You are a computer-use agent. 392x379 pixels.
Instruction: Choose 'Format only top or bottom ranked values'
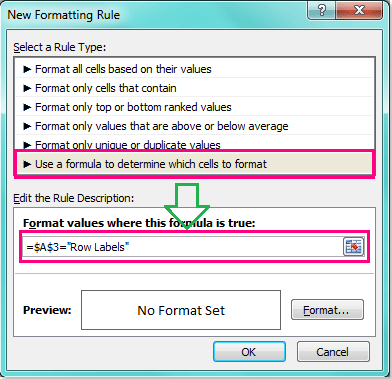(x=195, y=107)
